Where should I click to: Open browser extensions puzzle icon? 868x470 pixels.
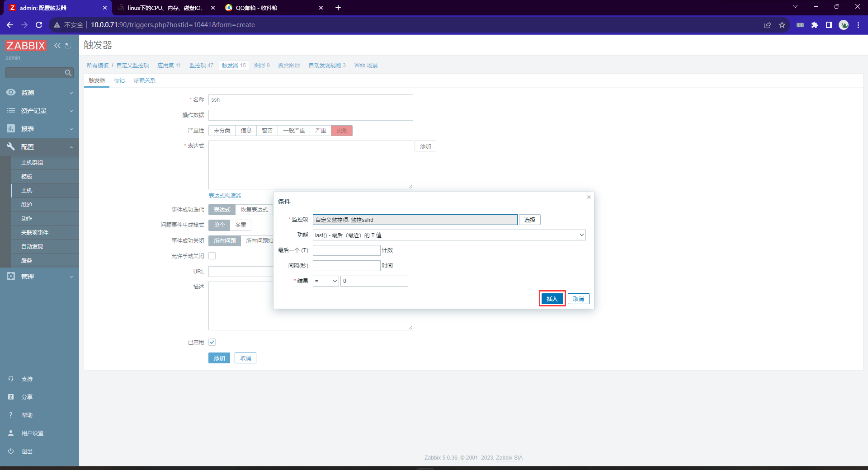[815, 25]
